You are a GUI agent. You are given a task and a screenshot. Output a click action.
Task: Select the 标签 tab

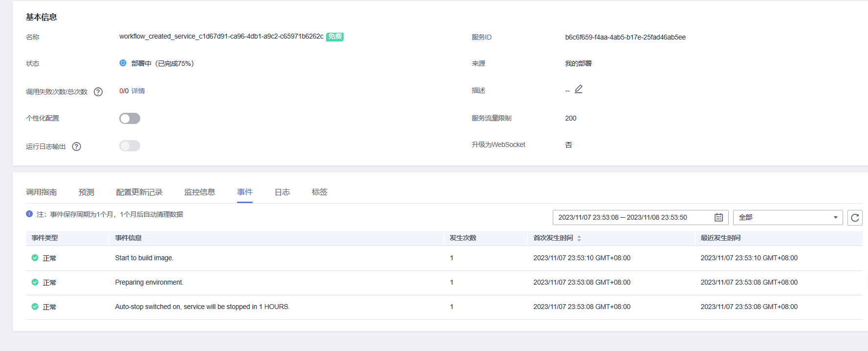pos(320,192)
